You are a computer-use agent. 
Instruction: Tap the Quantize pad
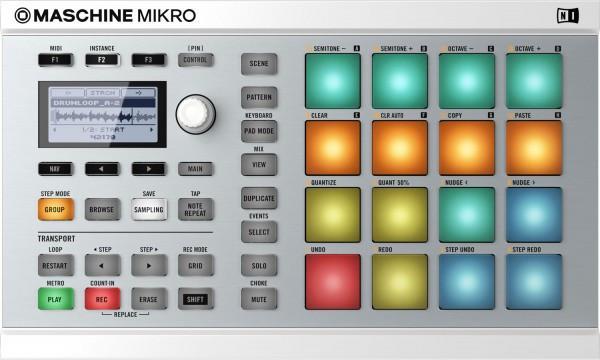[333, 215]
